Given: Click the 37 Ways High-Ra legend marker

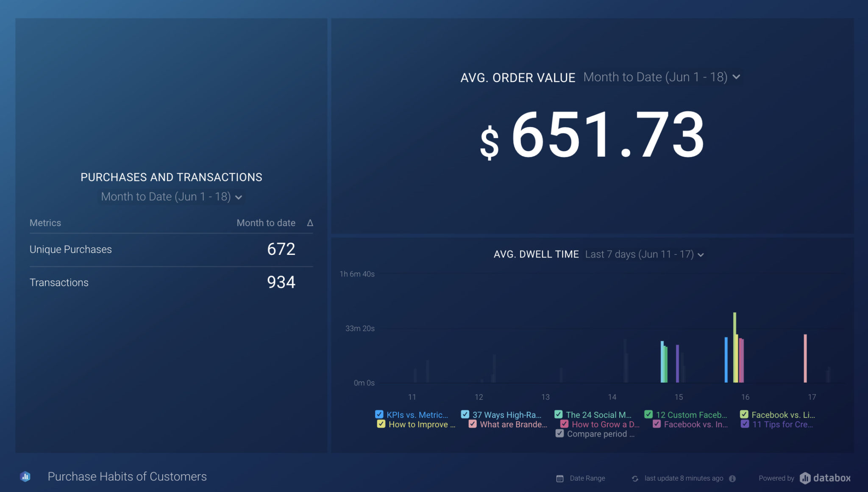Looking at the screenshot, I should [x=465, y=415].
